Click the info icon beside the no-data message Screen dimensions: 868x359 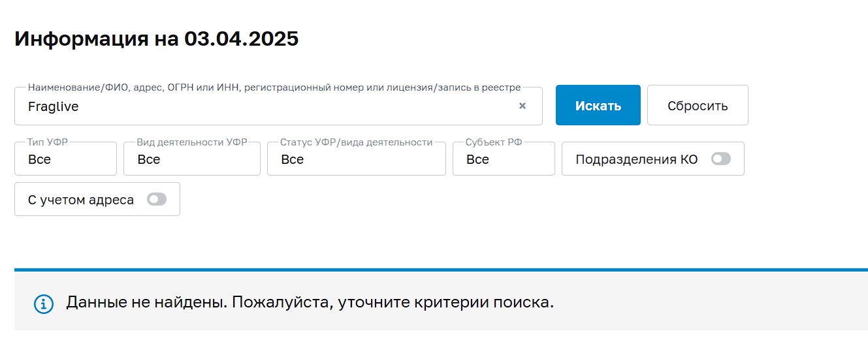44,304
